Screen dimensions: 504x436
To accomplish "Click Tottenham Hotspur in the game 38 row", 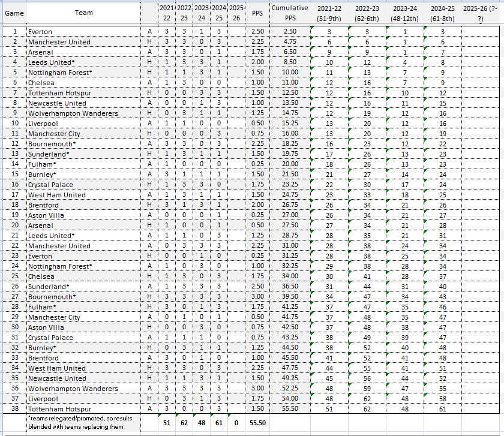I will [60, 409].
